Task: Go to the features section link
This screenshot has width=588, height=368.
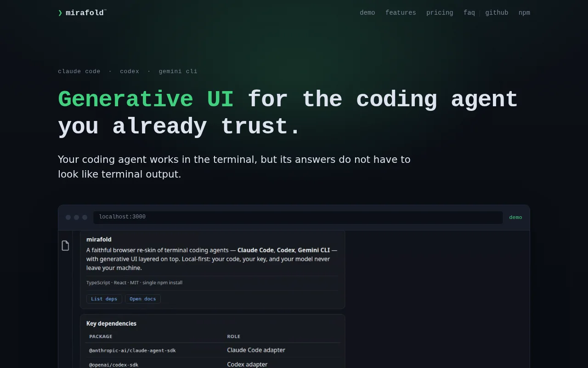Action: click(401, 13)
